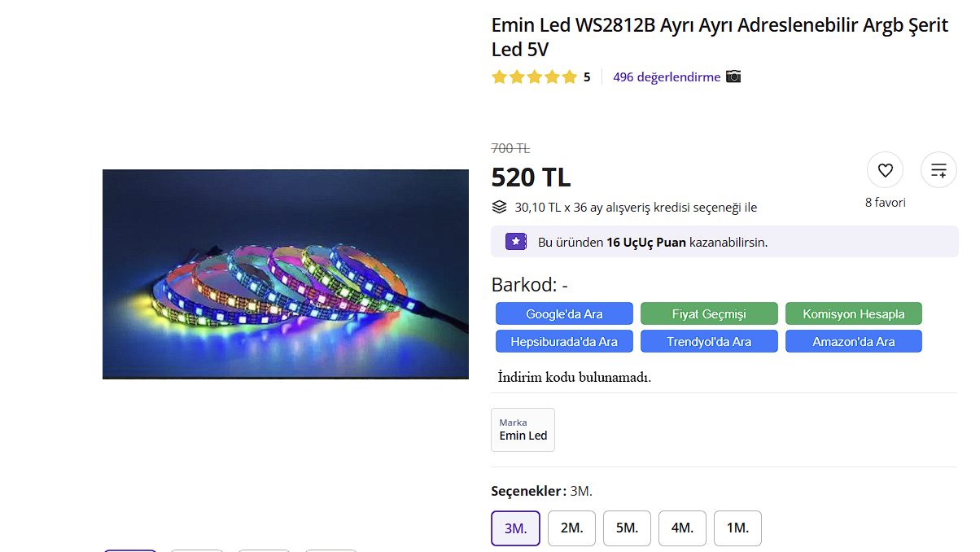Click the five-star rating icons
This screenshot has height=552, width=980.
click(535, 77)
